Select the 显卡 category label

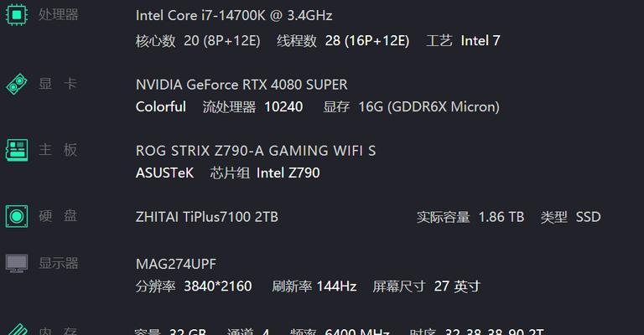[x=58, y=84]
